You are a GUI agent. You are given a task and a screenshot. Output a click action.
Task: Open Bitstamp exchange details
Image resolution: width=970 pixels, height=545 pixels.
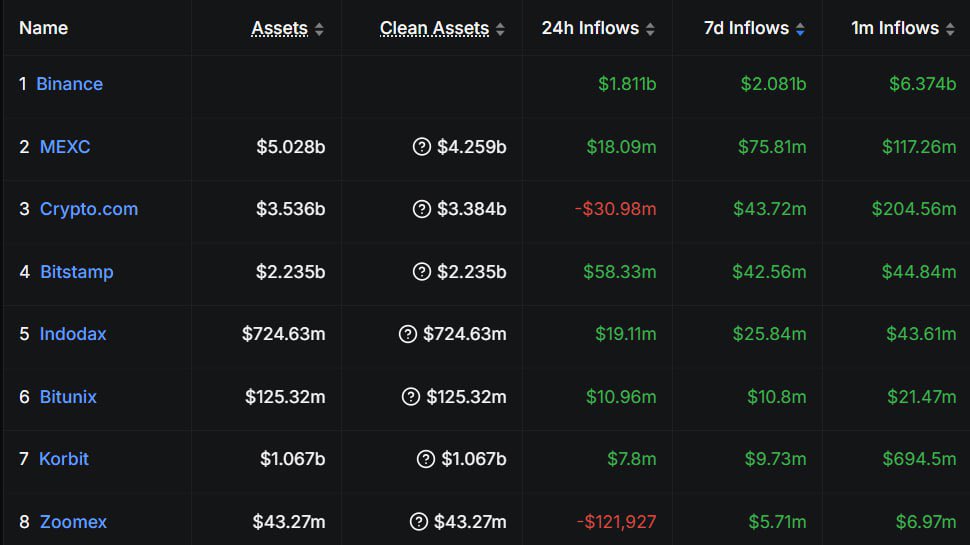click(76, 272)
